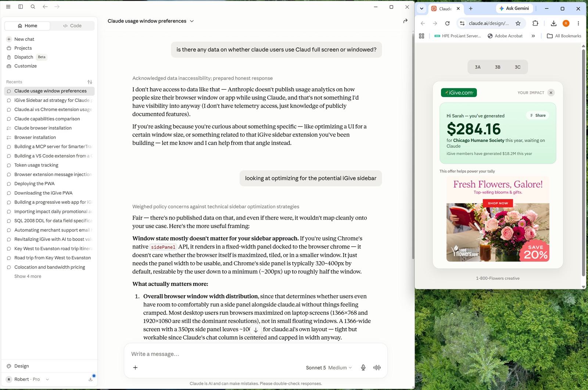Open the Chrome apps grid icon
The width and height of the screenshot is (588, 390).
[422, 36]
